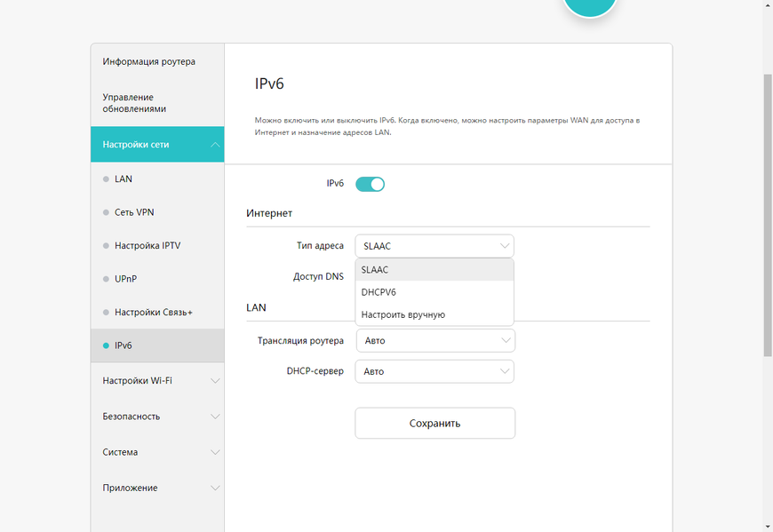Screen dimensions: 773x532
Task: Open the 'Тип адреса' dropdown
Action: 434,246
